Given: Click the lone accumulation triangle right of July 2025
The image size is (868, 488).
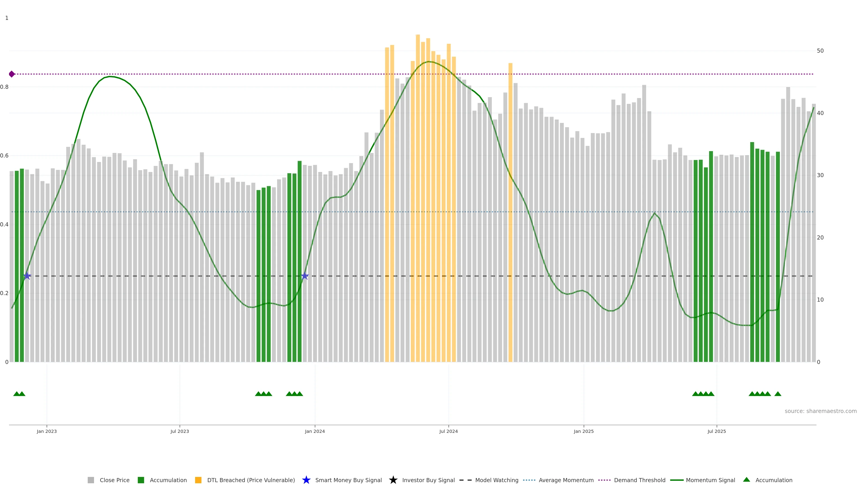Looking at the screenshot, I should point(778,394).
